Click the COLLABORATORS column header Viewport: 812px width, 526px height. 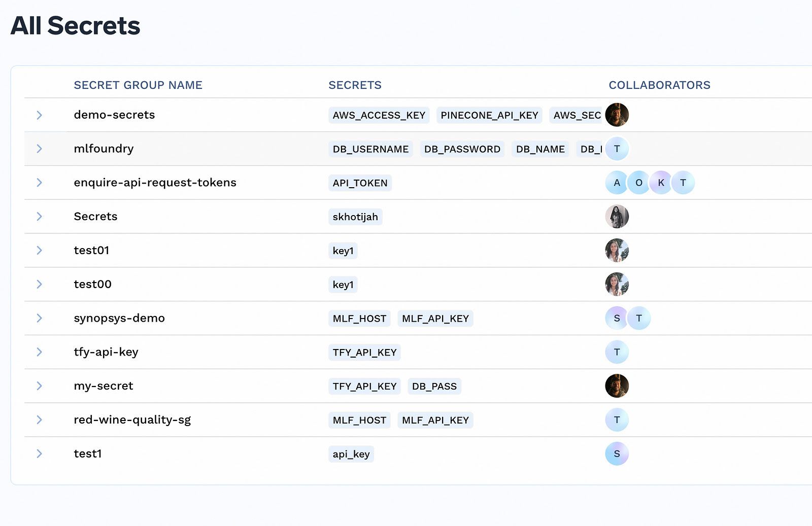coord(660,85)
